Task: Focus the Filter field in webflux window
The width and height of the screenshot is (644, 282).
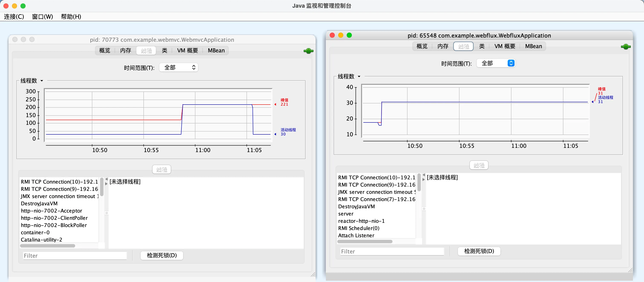Action: [x=392, y=252]
